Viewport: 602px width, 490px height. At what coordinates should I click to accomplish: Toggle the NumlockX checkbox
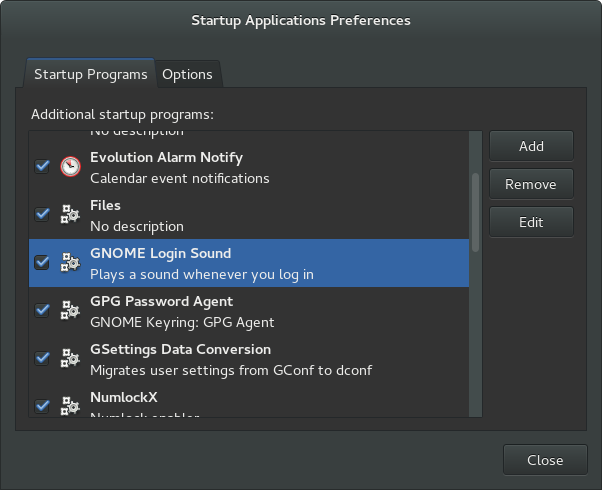tap(42, 406)
